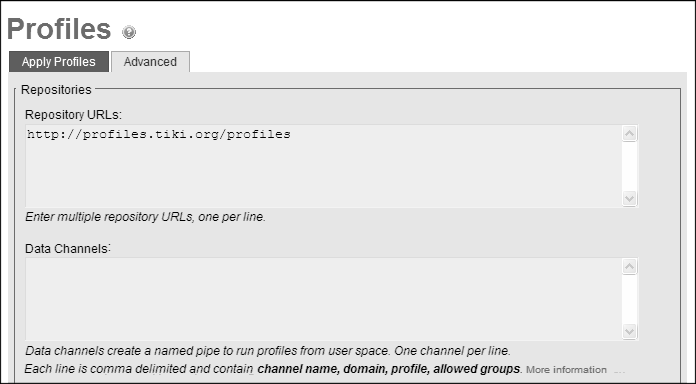
Task: Click the ellipsis after More information
Action: coord(619,371)
